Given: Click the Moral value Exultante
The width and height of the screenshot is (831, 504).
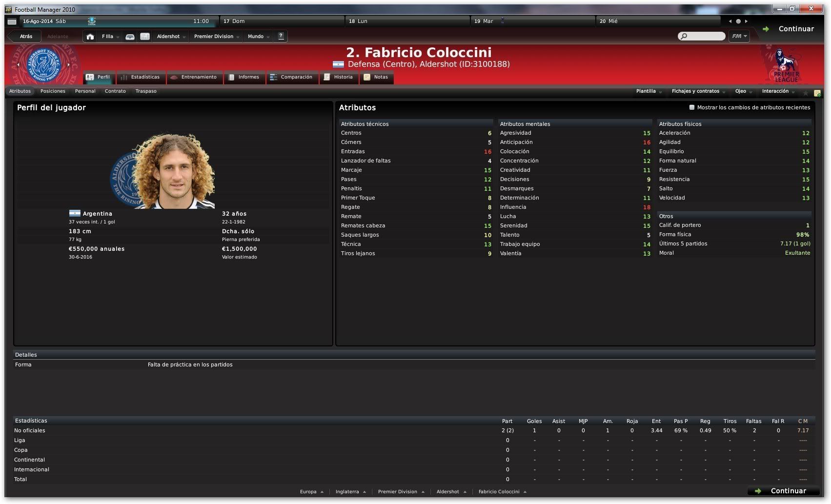Looking at the screenshot, I should [x=797, y=253].
